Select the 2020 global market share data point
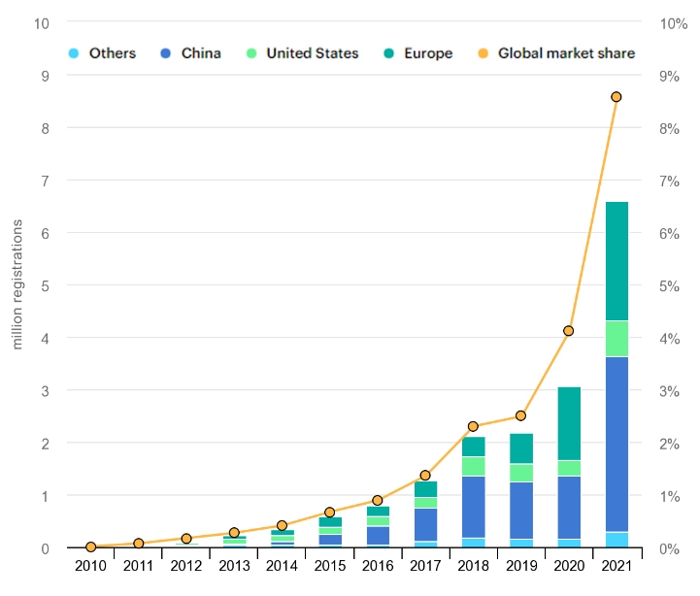Viewport: 700px width, 596px height. [568, 331]
